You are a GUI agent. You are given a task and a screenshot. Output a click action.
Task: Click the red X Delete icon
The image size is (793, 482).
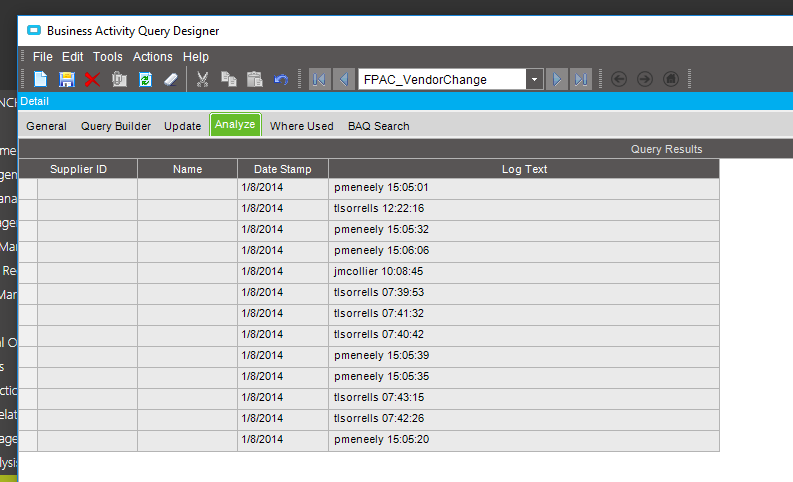[93, 79]
